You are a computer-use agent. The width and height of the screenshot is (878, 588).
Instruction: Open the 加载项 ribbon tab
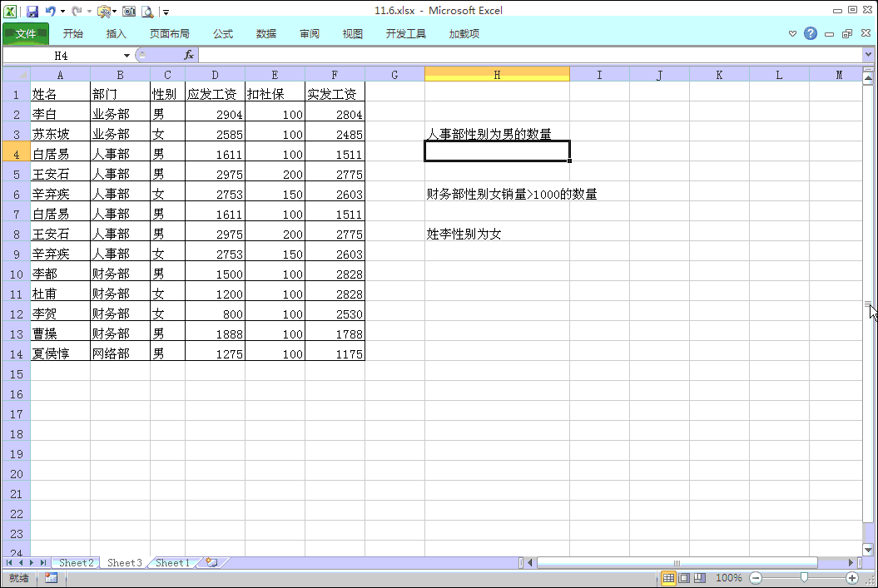point(464,33)
